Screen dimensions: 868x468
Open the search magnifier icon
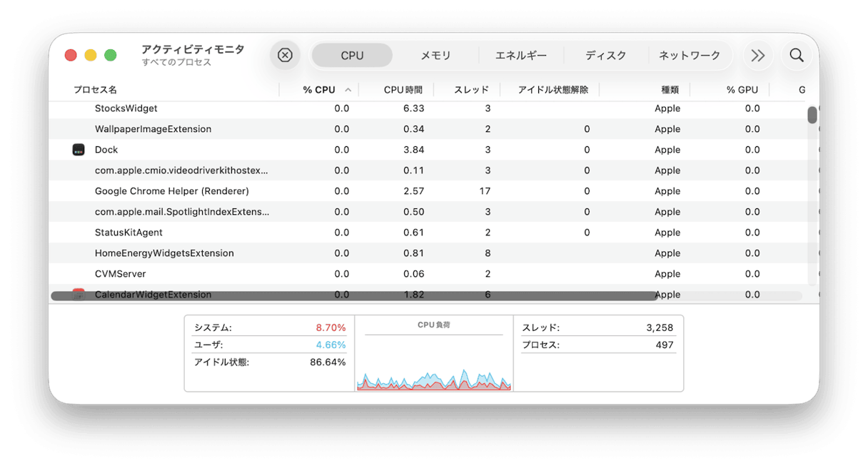pyautogui.click(x=797, y=55)
